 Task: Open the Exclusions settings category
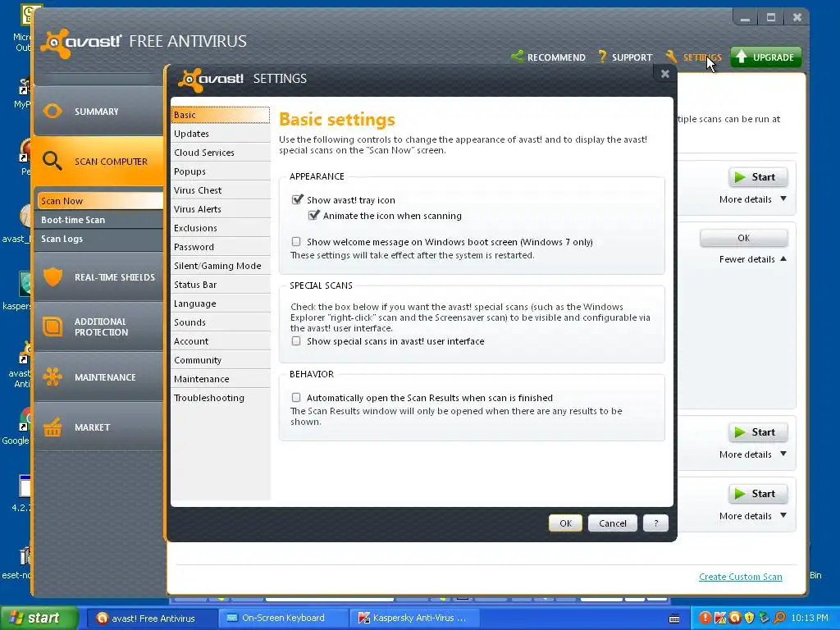[220, 228]
